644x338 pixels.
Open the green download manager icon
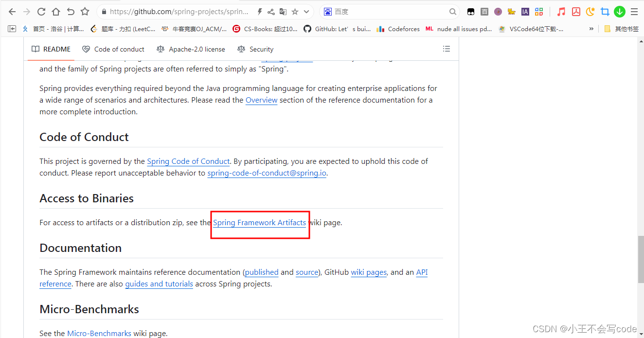pyautogui.click(x=619, y=12)
